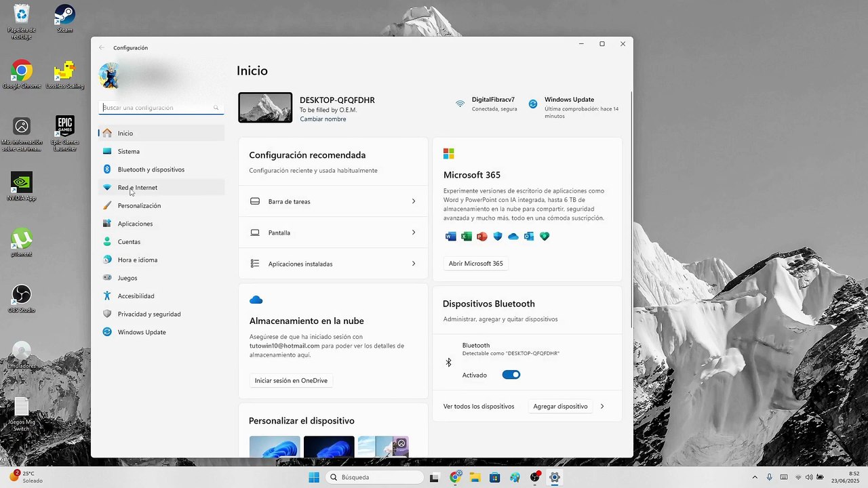Screen dimensions: 868x488
Task: Open Inicio in the settings sidebar
Action: [x=161, y=133]
